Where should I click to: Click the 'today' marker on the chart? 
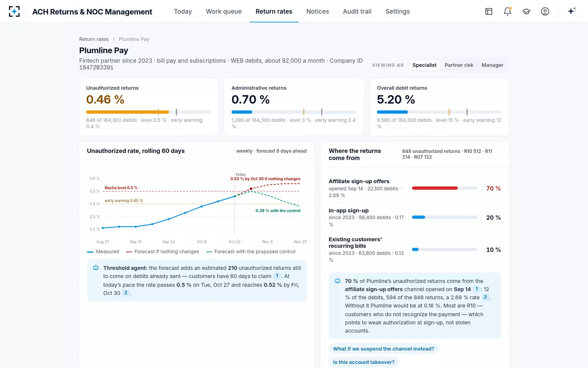pos(241,174)
